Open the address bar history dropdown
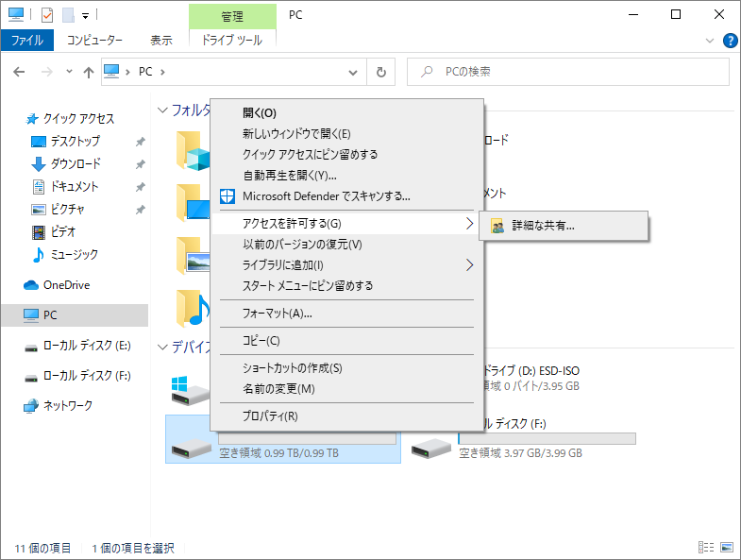Screen dimensions: 741x560 click(352, 73)
